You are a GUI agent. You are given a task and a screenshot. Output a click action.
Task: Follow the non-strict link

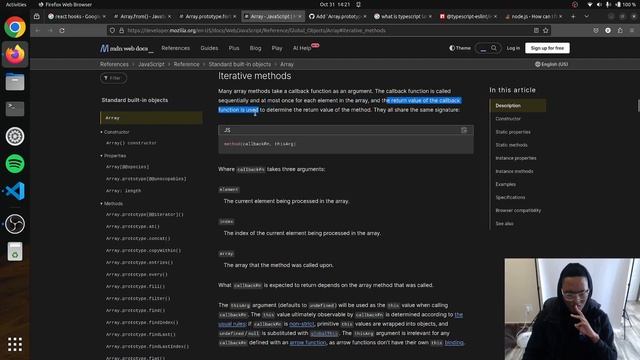pyautogui.click(x=302, y=324)
